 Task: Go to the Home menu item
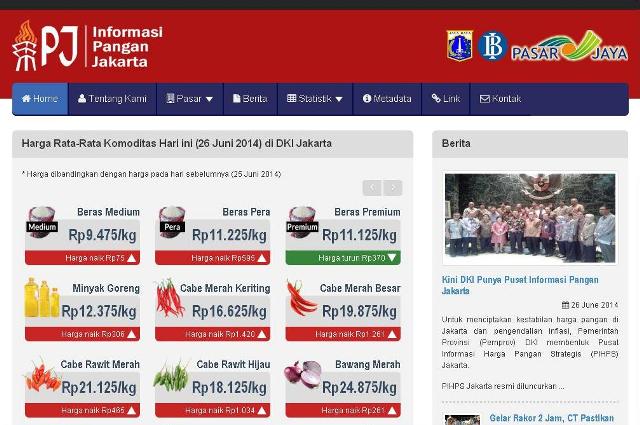click(40, 99)
